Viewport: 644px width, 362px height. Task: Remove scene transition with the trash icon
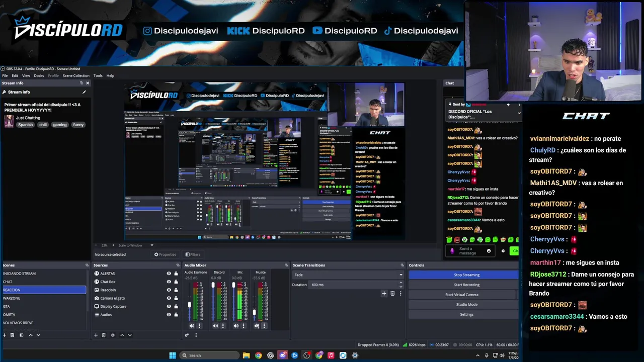(x=392, y=294)
